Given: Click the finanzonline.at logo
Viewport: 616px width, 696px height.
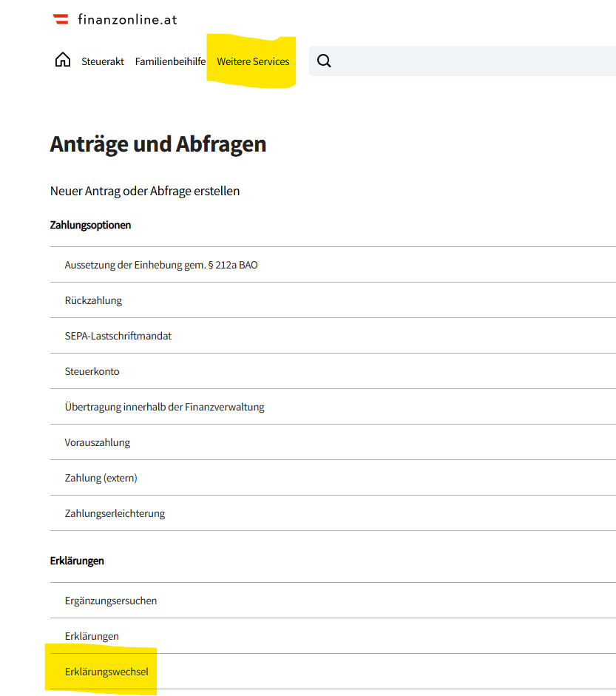Looking at the screenshot, I should point(115,20).
